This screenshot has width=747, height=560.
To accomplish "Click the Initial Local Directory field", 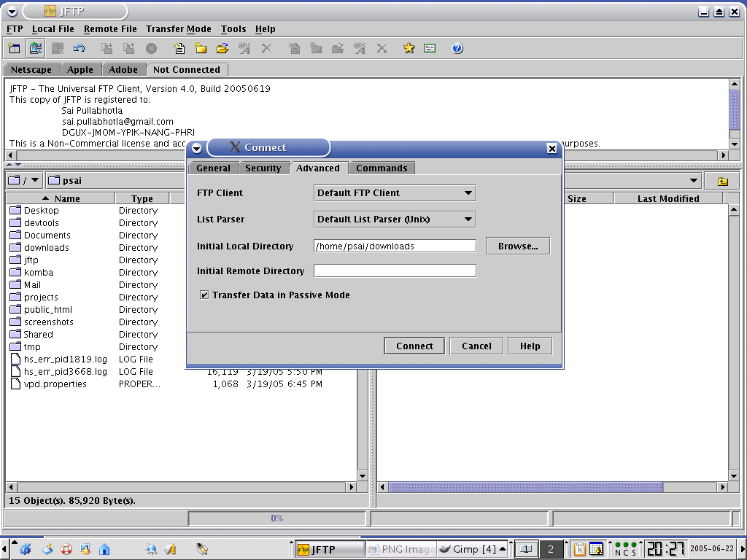I will point(395,246).
